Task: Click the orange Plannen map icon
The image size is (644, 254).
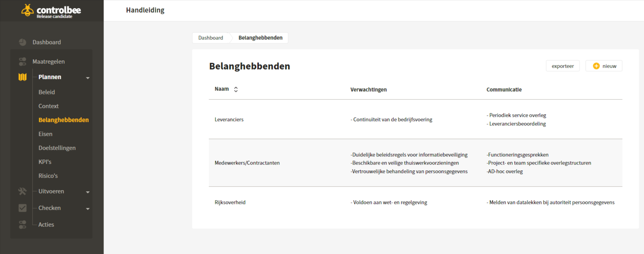Action: coord(23,77)
